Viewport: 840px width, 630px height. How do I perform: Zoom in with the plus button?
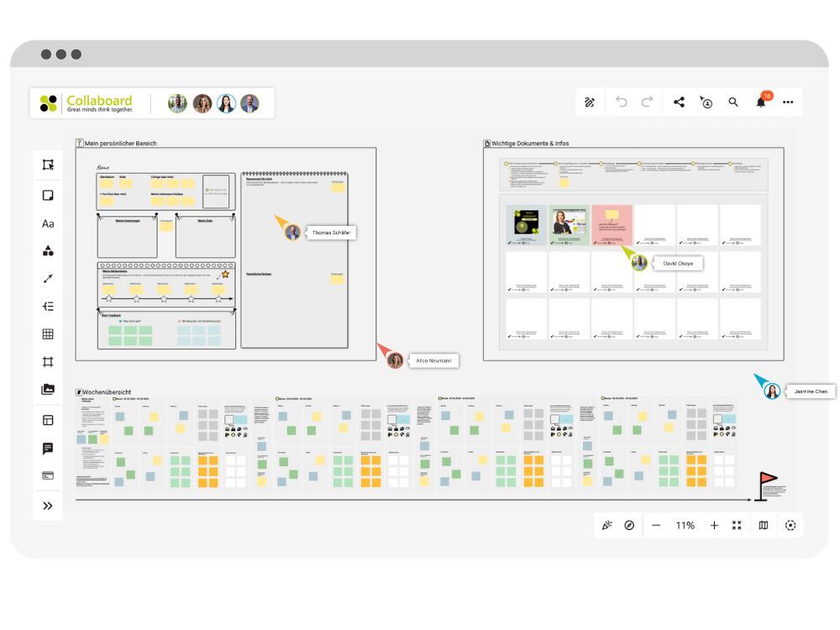point(714,525)
